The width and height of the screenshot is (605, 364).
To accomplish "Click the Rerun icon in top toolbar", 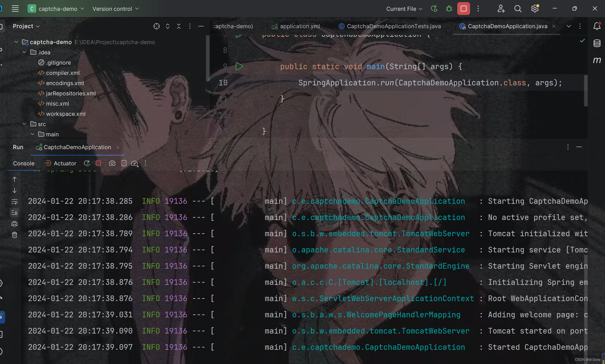I will point(434,9).
